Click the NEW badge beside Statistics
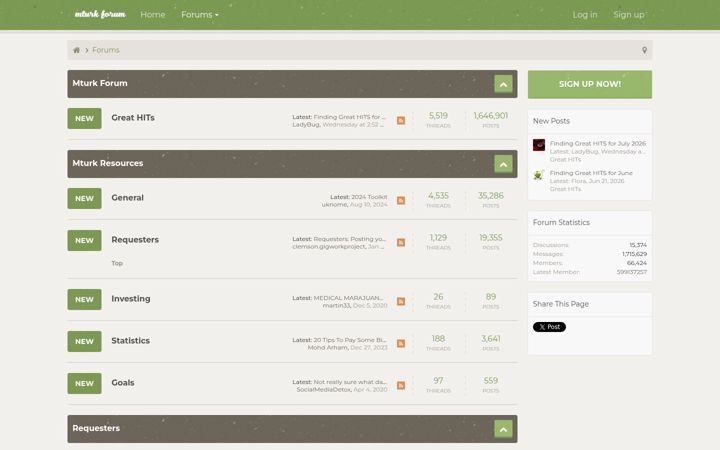Viewport: 720px width, 450px height. coord(84,342)
